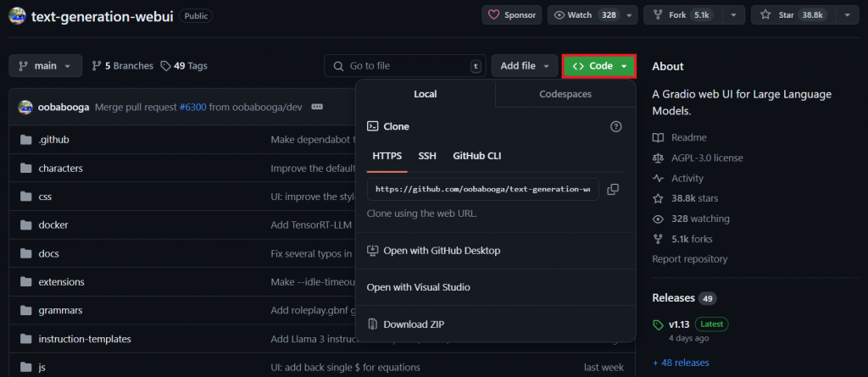Select the HTTPS clone tab
The image size is (868, 377).
(x=387, y=156)
